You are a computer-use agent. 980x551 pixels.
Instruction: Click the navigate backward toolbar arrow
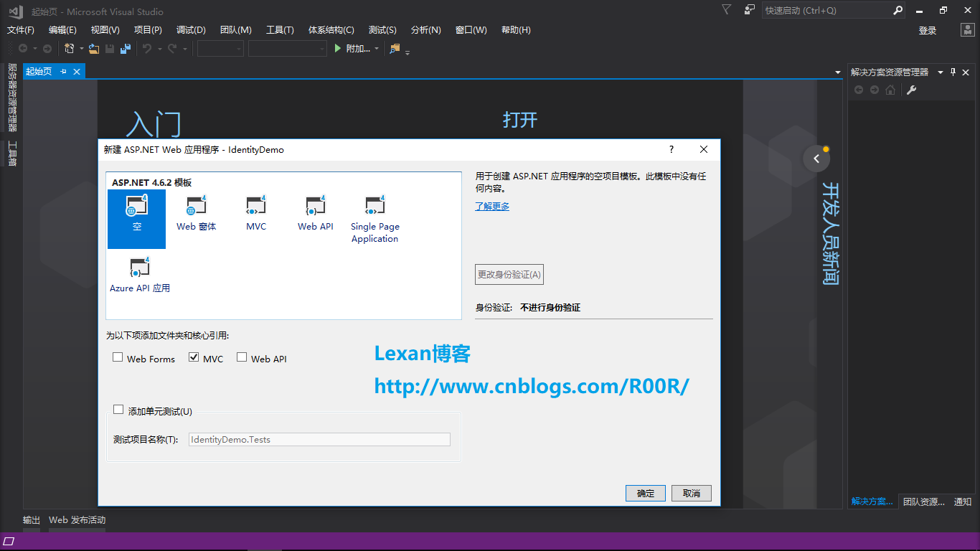click(23, 49)
